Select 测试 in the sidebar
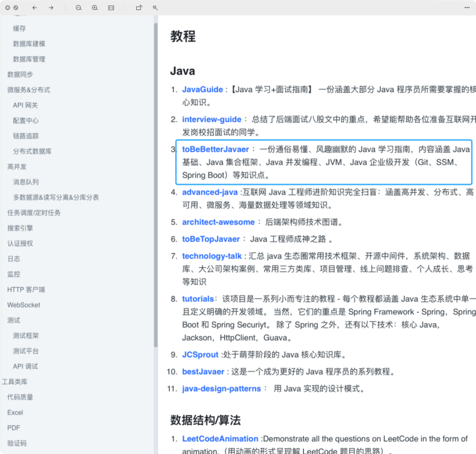This screenshot has height=454, width=476. coord(14,320)
